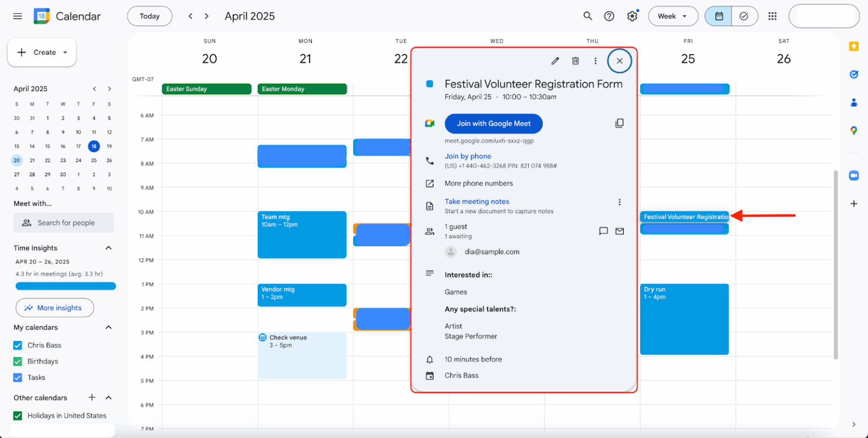The width and height of the screenshot is (868, 438).
Task: Open Google Keep in side panel
Action: (853, 47)
